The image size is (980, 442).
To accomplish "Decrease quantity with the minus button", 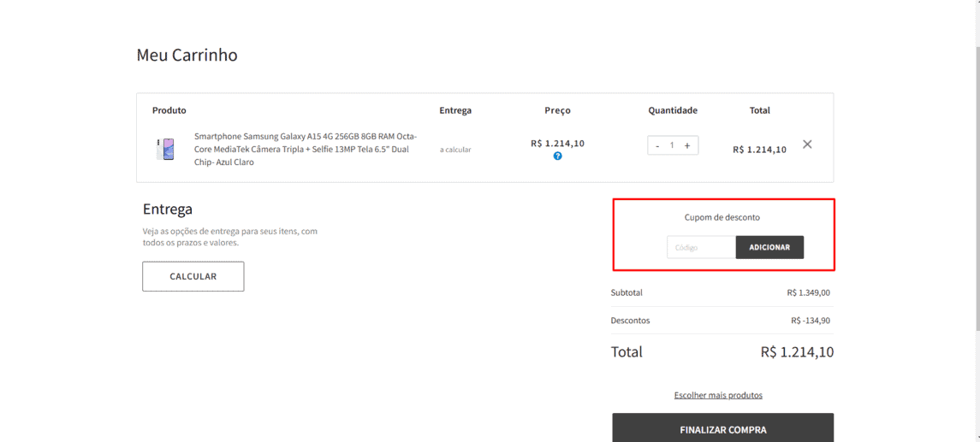I will (x=657, y=145).
